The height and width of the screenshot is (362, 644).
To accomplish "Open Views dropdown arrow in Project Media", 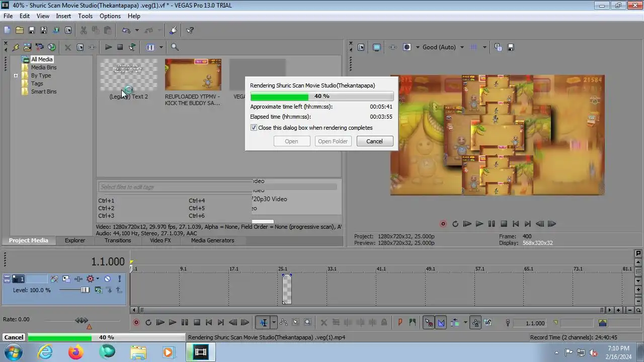I will pyautogui.click(x=161, y=47).
